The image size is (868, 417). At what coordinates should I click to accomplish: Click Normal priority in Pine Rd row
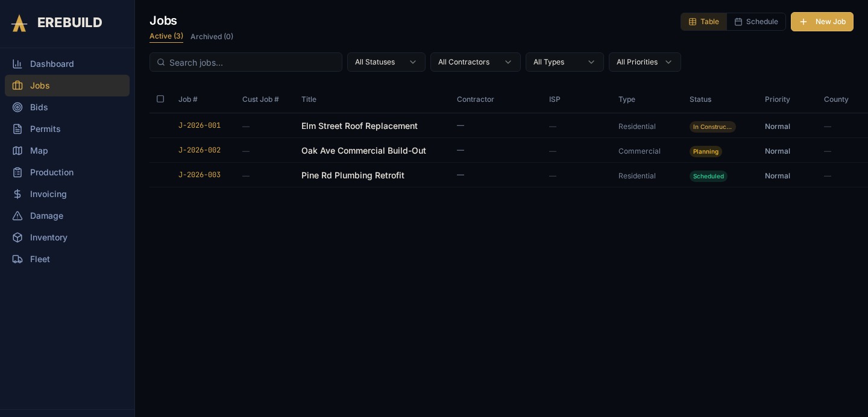tap(778, 176)
